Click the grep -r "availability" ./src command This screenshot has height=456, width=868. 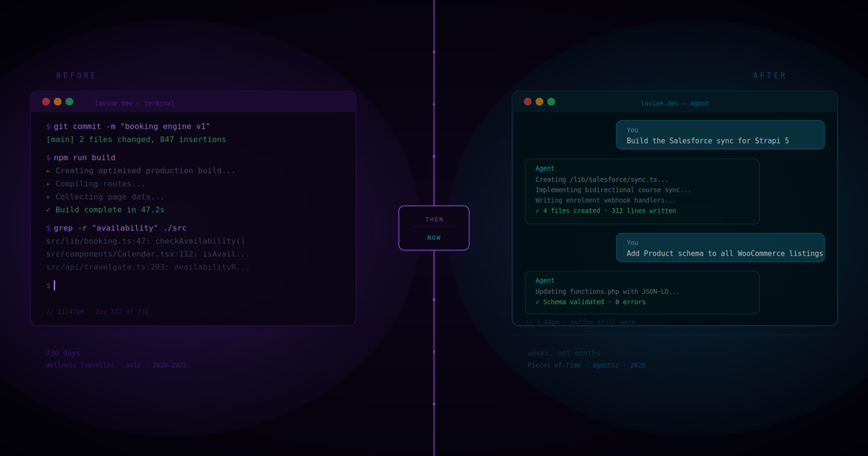click(116, 228)
